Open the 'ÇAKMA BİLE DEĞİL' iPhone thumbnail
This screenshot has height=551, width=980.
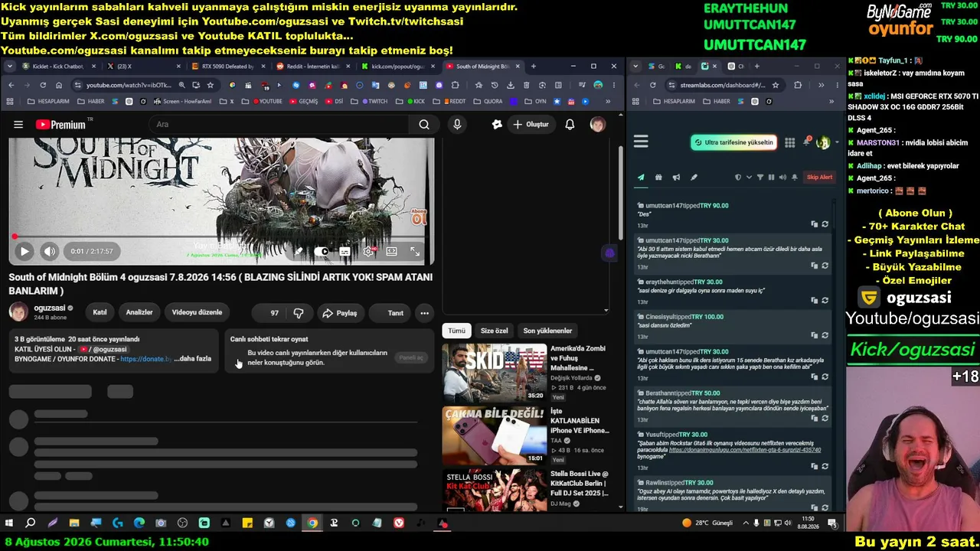495,435
